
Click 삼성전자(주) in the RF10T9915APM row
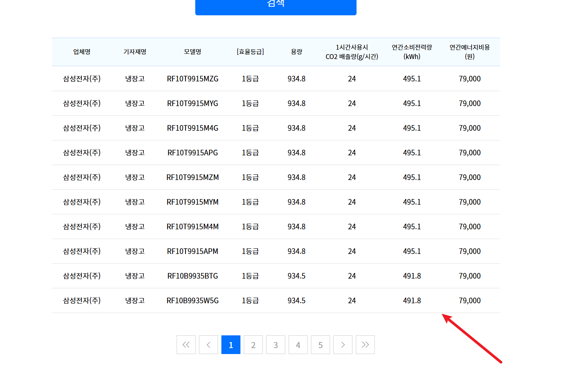[x=82, y=251]
